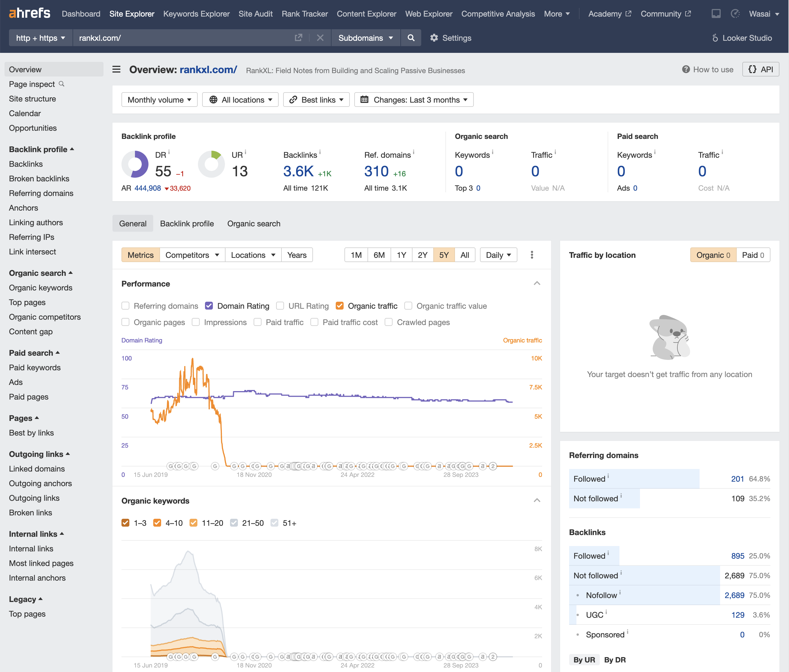This screenshot has width=789, height=672.
Task: Click the How to use help icon
Action: click(x=686, y=69)
